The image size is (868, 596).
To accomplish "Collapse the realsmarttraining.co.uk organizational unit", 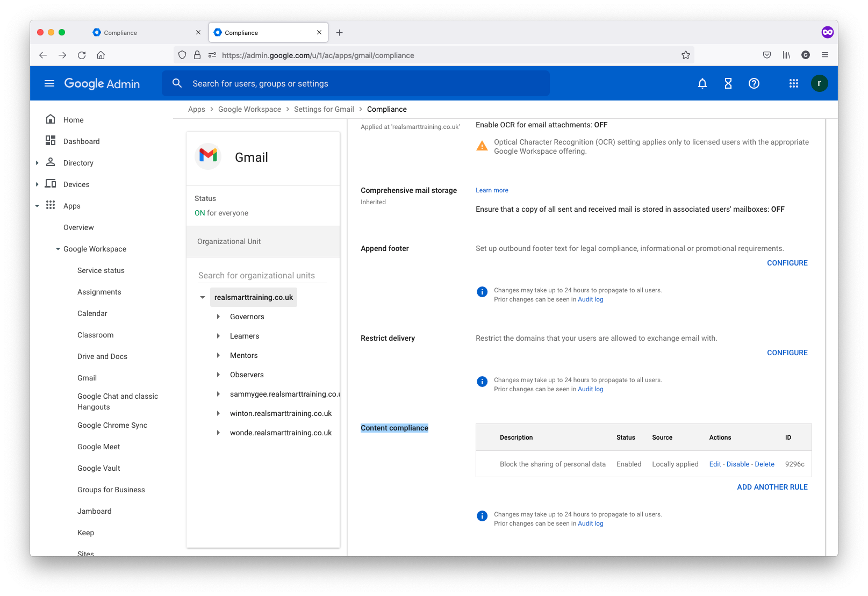I will pos(203,297).
